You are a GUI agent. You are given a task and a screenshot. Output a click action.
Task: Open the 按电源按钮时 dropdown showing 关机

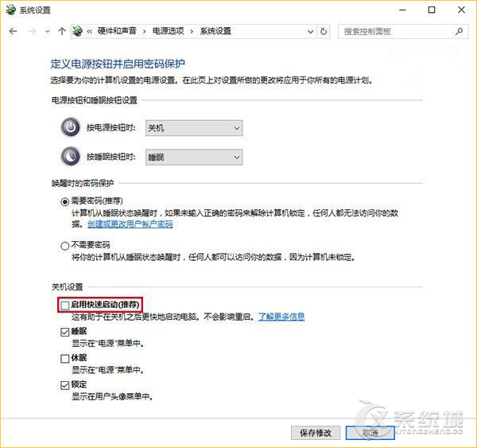pyautogui.click(x=194, y=128)
